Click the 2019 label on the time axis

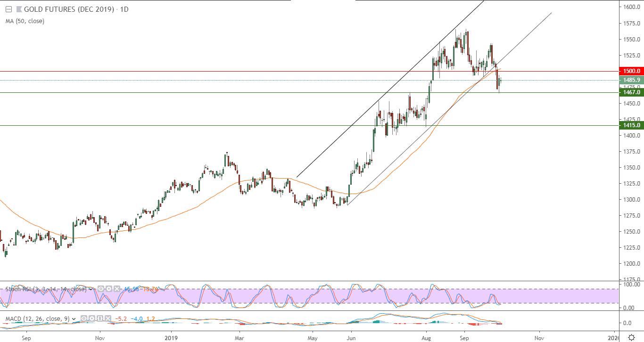coord(172,338)
